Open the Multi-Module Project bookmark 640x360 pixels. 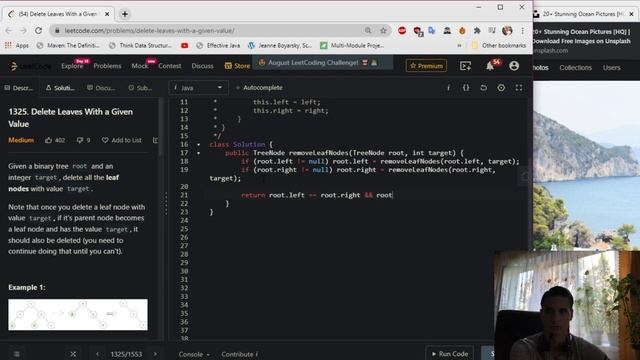coord(352,46)
